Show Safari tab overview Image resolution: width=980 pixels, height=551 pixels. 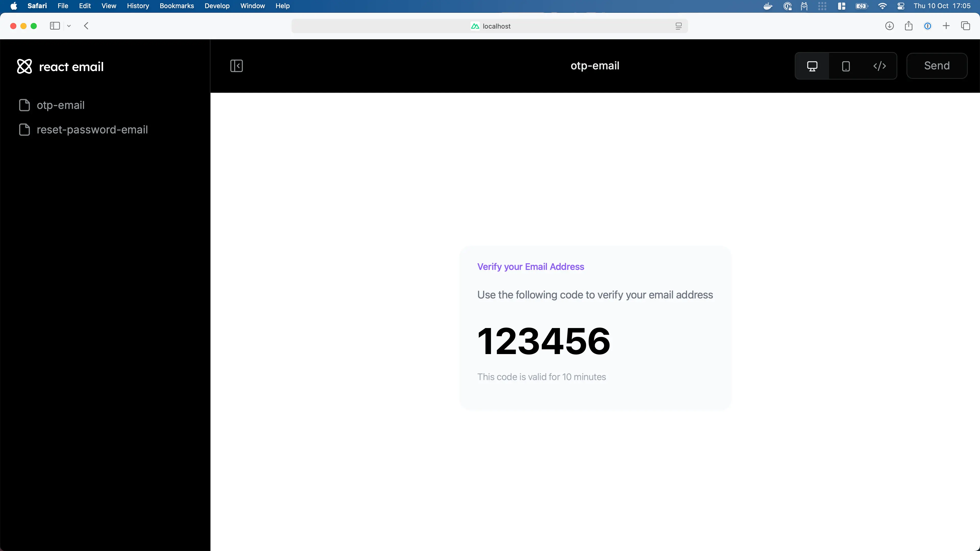click(x=966, y=26)
